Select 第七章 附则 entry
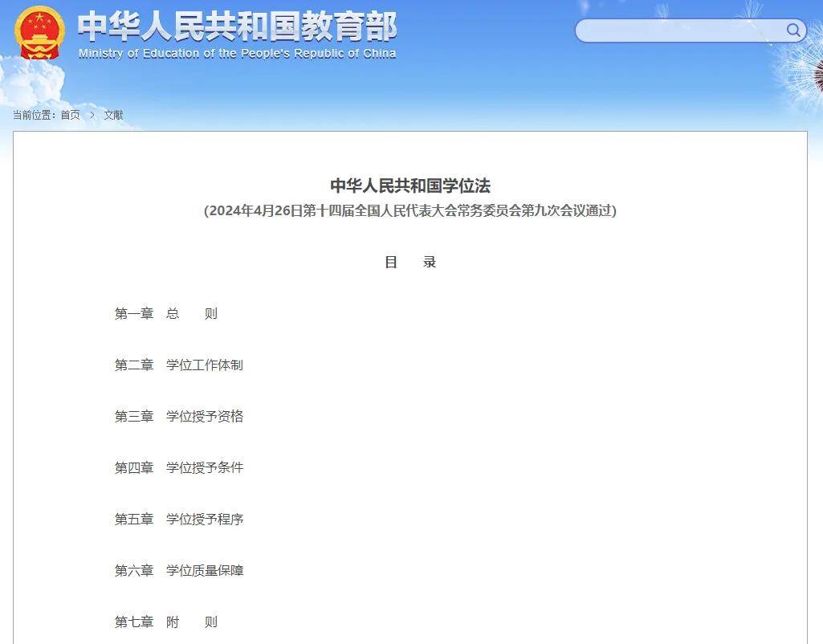This screenshot has height=644, width=823. coord(166,622)
